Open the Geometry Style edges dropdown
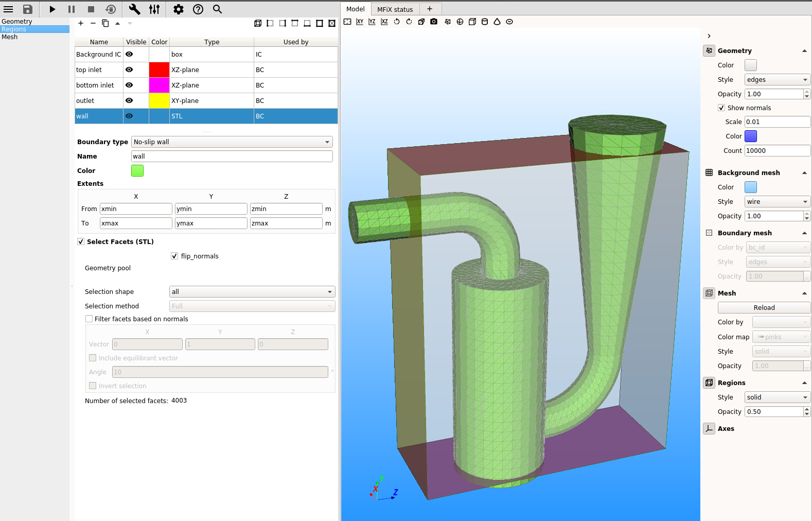 coord(777,79)
